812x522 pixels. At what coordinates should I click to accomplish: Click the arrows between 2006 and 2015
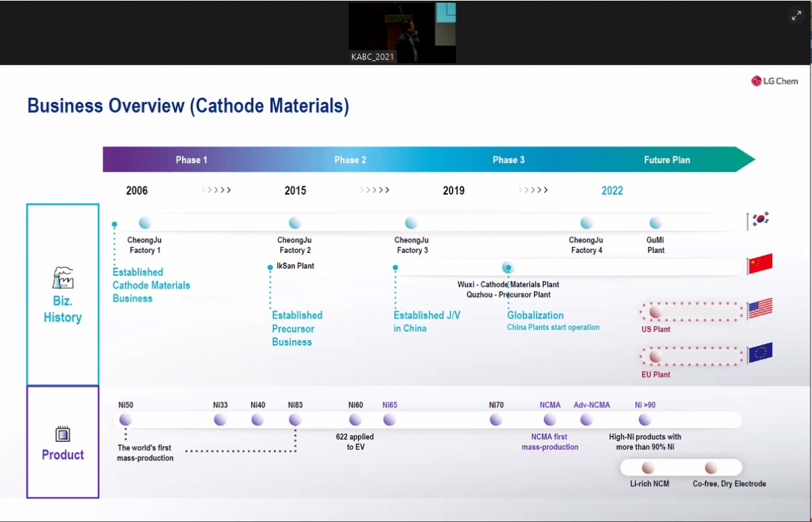[217, 191]
